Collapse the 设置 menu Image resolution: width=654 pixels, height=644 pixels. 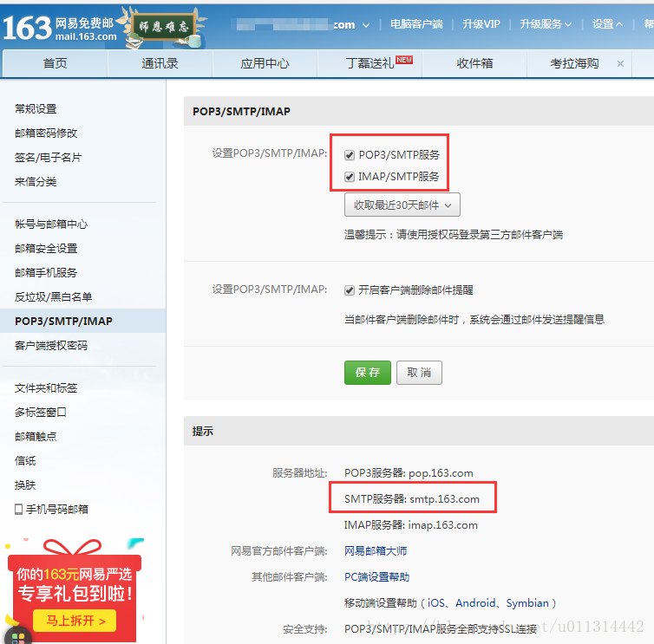point(607,24)
